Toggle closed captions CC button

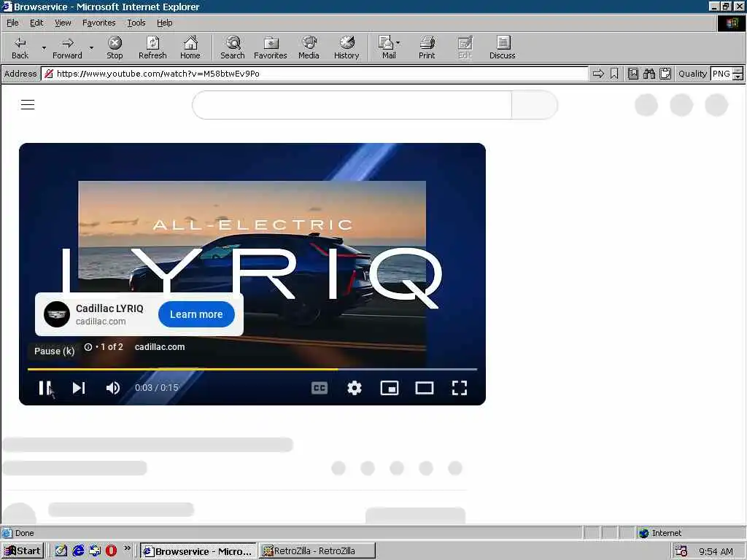[x=320, y=388]
